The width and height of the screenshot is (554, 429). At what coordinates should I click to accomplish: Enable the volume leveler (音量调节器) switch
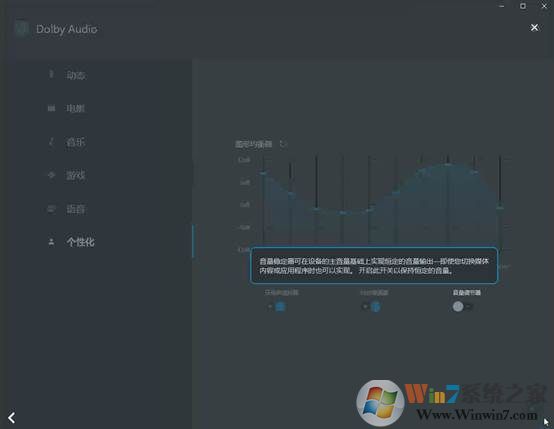click(462, 306)
